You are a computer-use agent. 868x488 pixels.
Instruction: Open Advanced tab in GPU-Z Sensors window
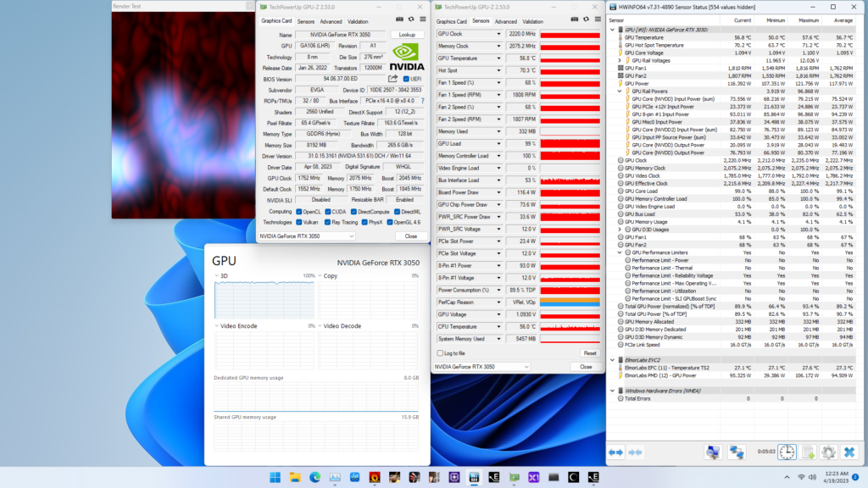[x=506, y=21]
